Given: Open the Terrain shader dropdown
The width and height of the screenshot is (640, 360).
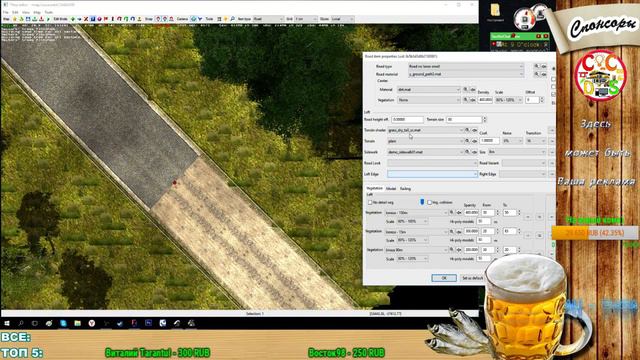Looking at the screenshot, I should point(425,130).
